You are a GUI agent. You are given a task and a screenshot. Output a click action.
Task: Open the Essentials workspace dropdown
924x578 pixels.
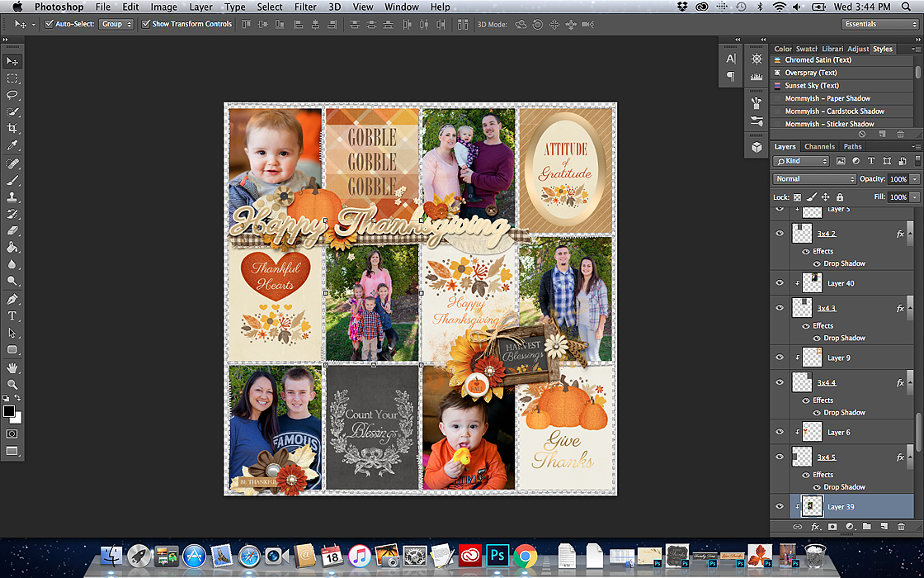pos(879,24)
